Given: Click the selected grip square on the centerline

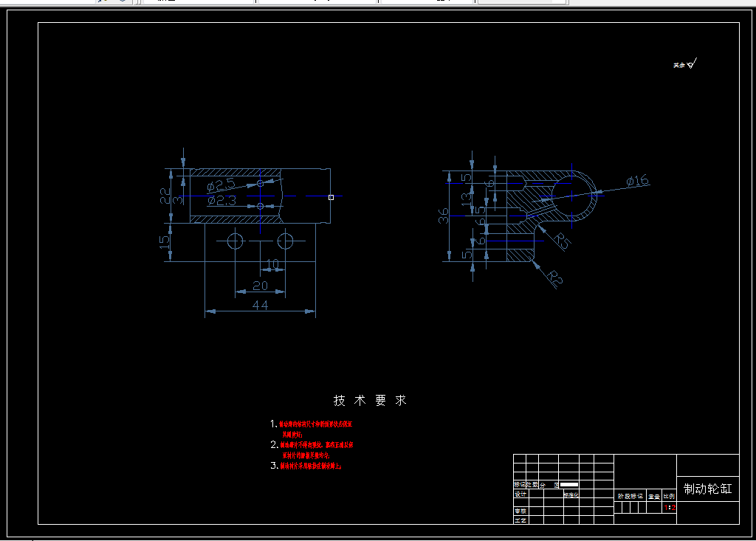Looking at the screenshot, I should (331, 197).
